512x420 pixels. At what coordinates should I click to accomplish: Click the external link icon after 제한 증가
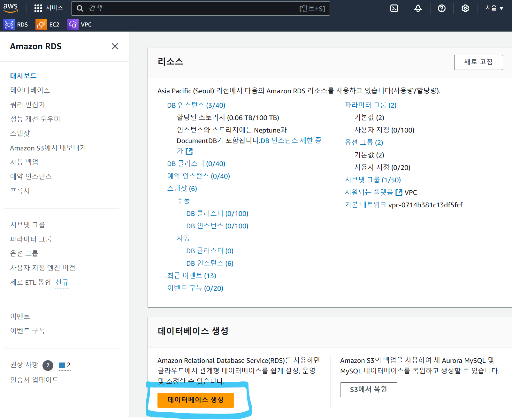(x=189, y=151)
